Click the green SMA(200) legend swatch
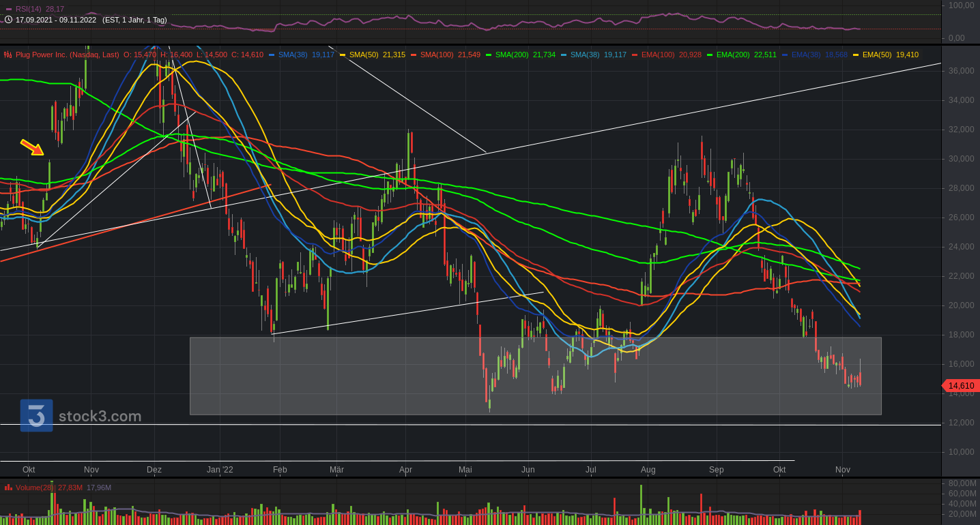Screen dimensions: 980x525 coord(489,55)
